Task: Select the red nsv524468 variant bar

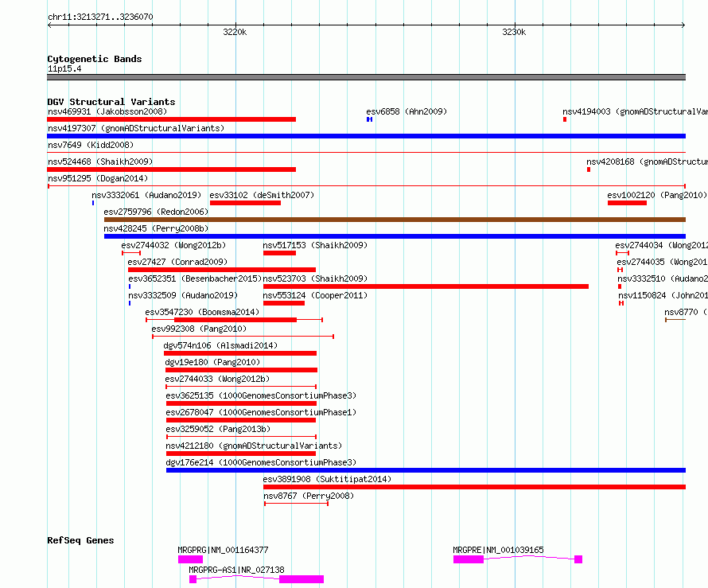Action: click(172, 169)
